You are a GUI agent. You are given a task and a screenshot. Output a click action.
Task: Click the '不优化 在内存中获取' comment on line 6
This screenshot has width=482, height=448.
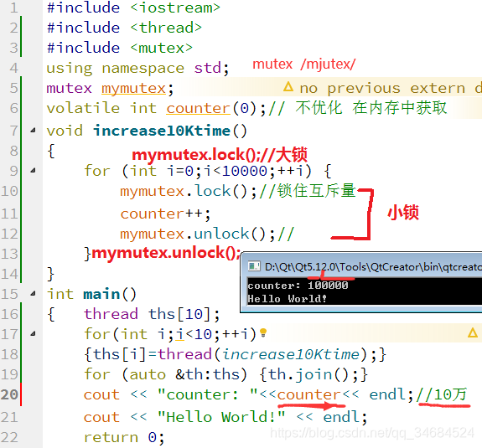point(371,108)
